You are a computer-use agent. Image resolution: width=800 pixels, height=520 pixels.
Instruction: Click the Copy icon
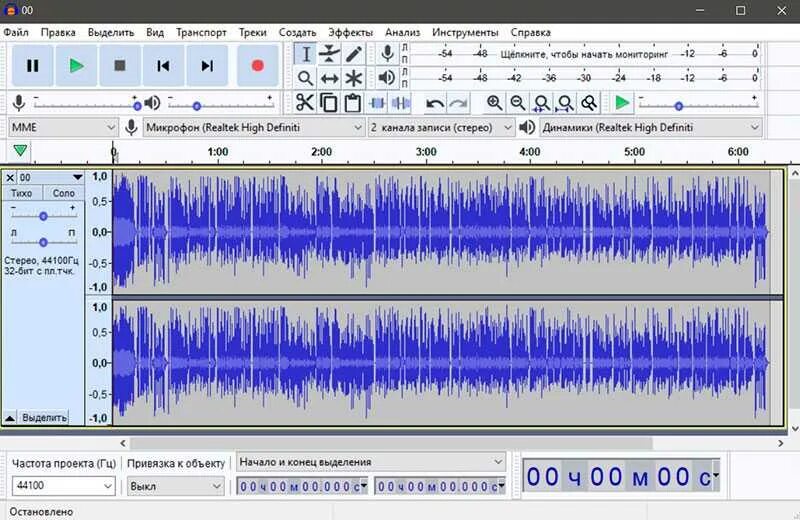pos(329,103)
